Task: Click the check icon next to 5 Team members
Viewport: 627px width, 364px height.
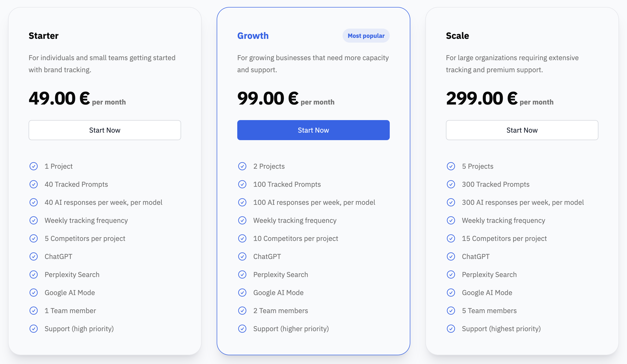Action: pyautogui.click(x=451, y=311)
